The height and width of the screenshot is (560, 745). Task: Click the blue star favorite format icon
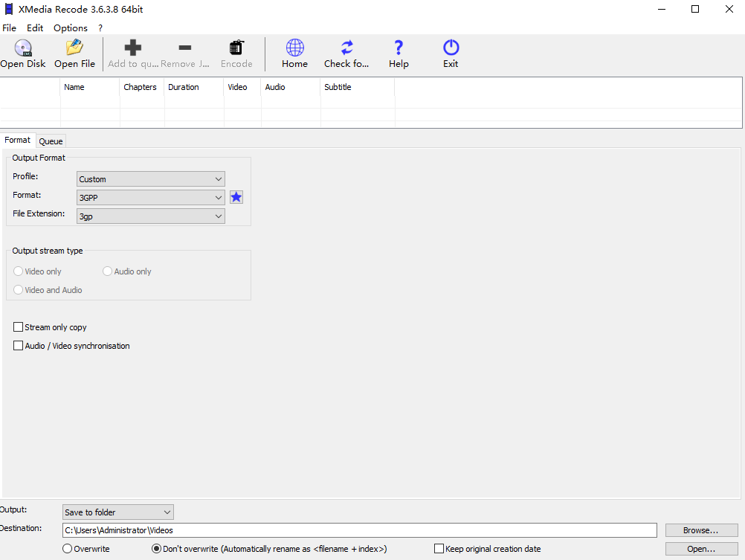click(236, 197)
